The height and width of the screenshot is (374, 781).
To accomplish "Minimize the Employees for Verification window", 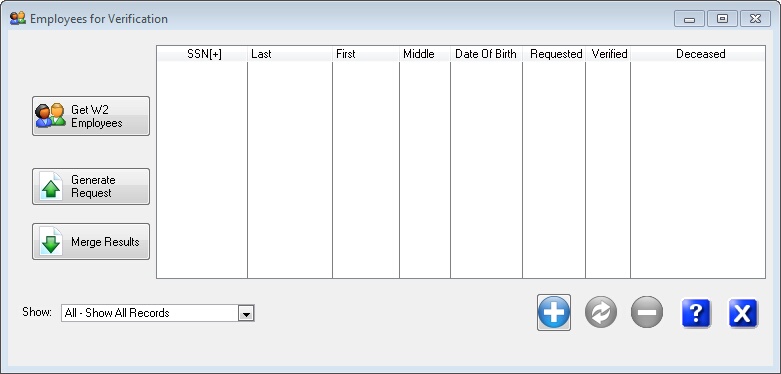I will tap(689, 19).
